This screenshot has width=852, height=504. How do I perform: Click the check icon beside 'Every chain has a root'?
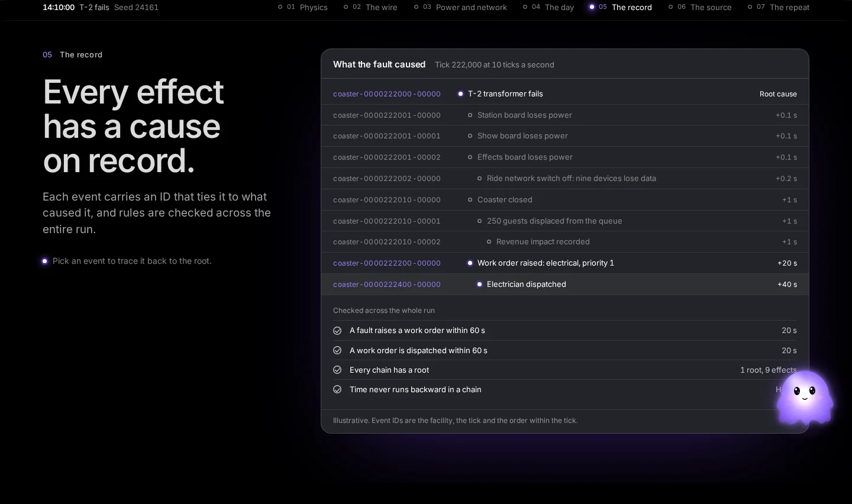point(337,370)
